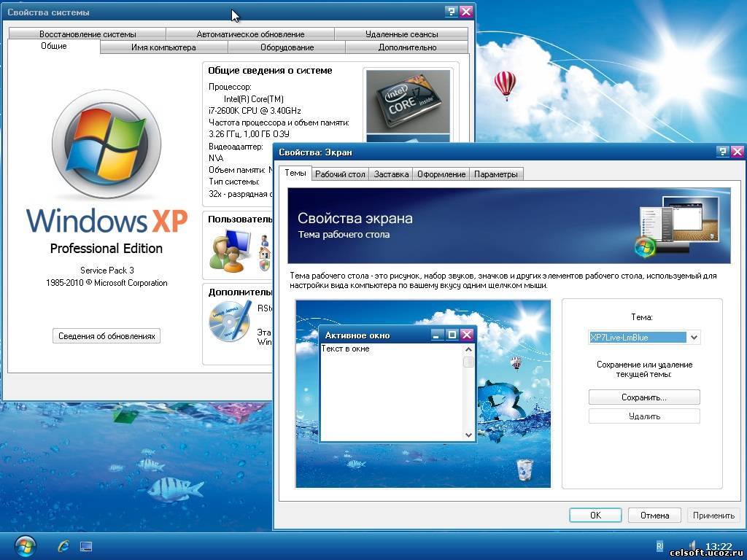
Task: Open the Параметры tab
Action: point(496,174)
